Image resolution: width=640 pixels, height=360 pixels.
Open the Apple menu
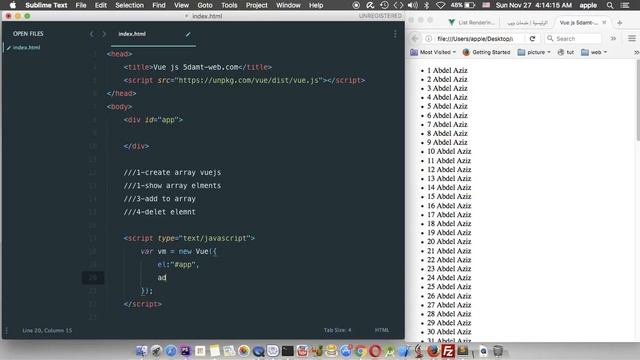point(13,5)
